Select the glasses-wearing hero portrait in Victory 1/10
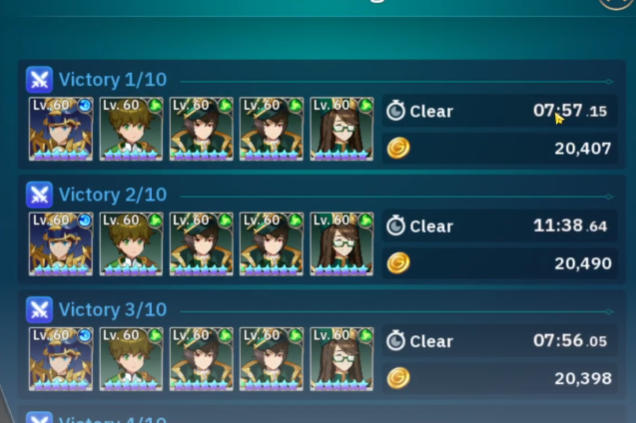636x423 pixels. [342, 129]
